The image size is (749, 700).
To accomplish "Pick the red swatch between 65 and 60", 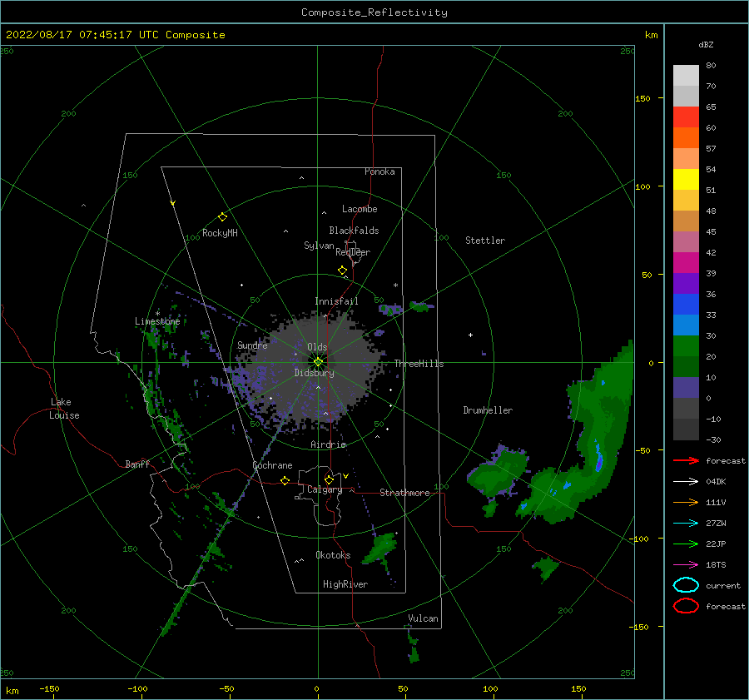I will click(686, 117).
